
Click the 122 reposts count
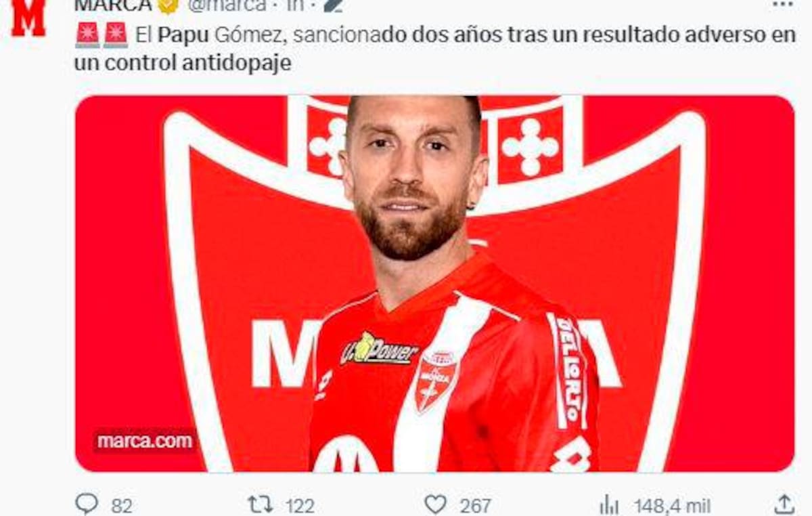click(x=300, y=506)
